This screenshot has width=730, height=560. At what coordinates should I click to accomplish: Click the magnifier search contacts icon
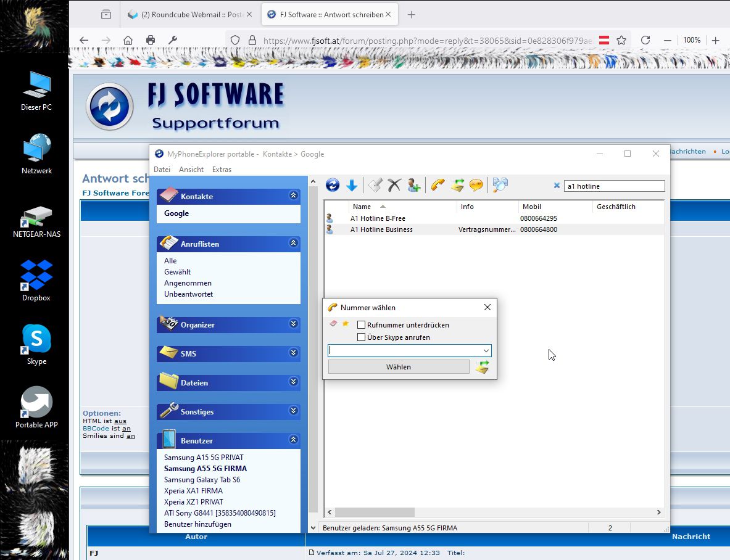[x=499, y=185]
